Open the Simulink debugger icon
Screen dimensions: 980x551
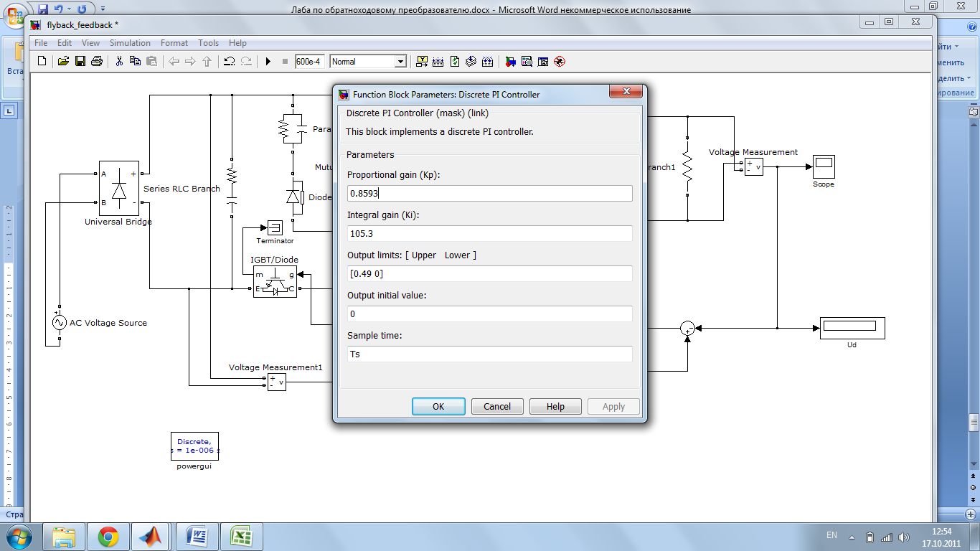pyautogui.click(x=560, y=62)
